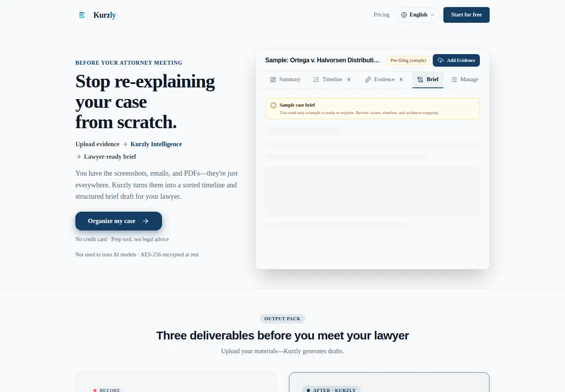Click the Pre-filing (sample) badge
The image size is (565, 392).
click(408, 60)
